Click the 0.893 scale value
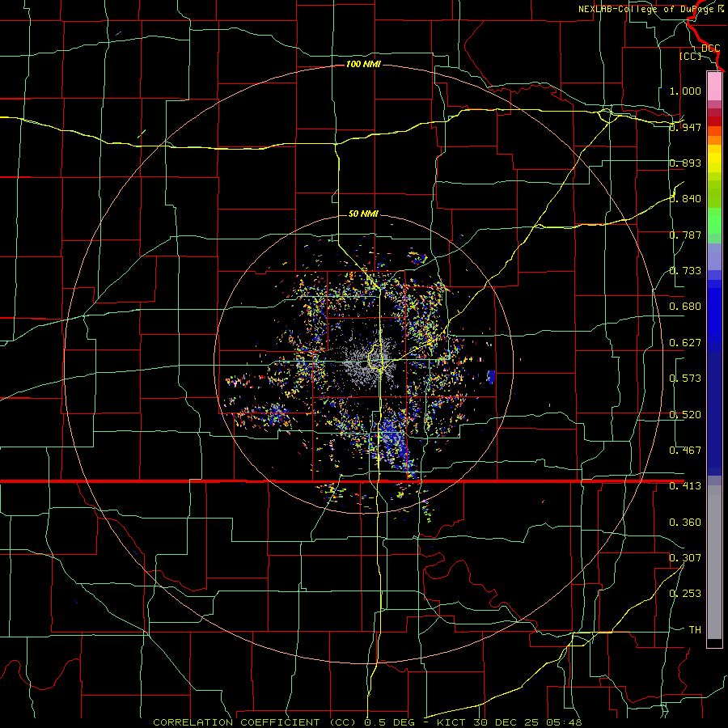 pyautogui.click(x=685, y=163)
